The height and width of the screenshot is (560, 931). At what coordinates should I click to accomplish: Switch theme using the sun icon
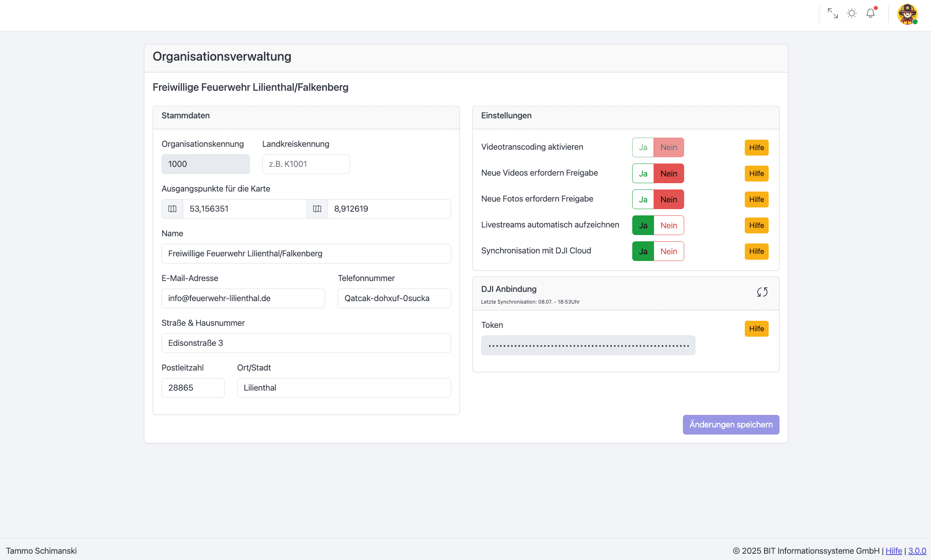click(851, 13)
